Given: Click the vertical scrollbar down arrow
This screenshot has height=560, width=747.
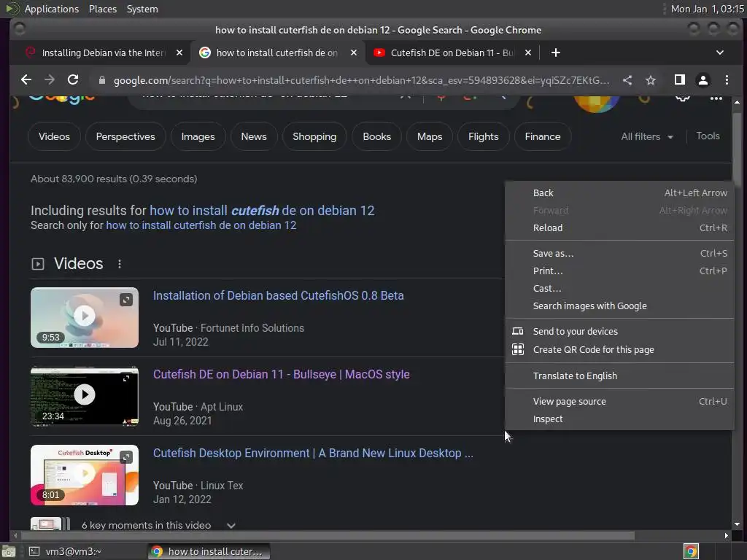Looking at the screenshot, I should tap(737, 524).
